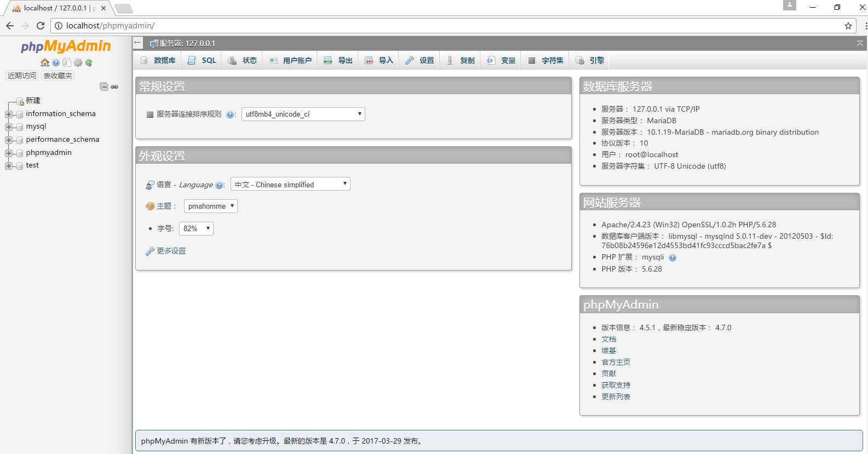The image size is (868, 454).
Task: Click the 表收藏夹 favorite tables button
Action: click(x=58, y=76)
